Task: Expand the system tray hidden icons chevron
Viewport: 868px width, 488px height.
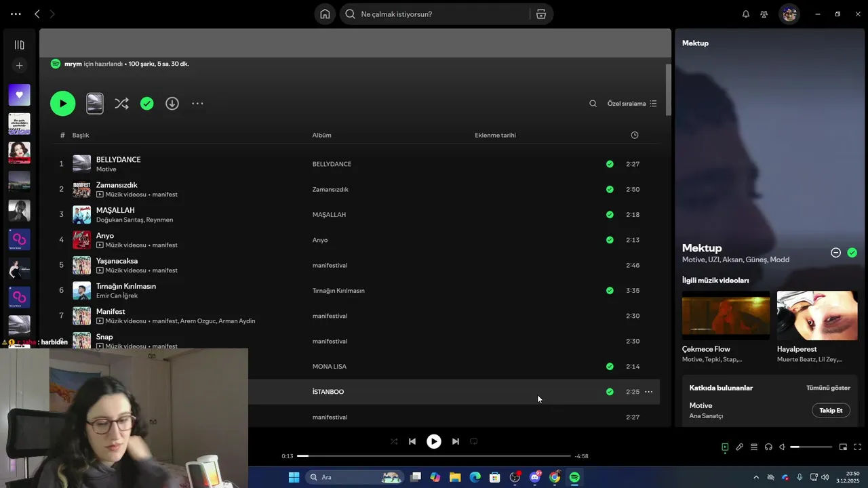Action: tap(756, 477)
